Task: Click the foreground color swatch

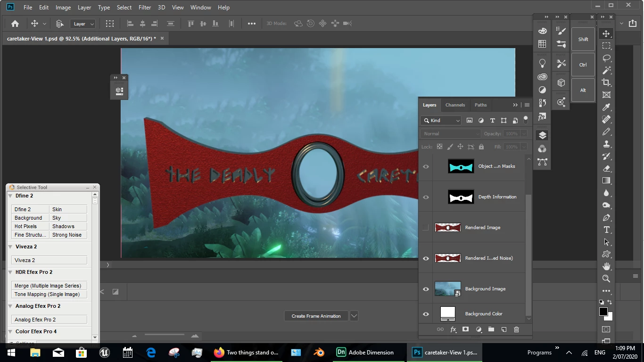Action: (x=603, y=312)
